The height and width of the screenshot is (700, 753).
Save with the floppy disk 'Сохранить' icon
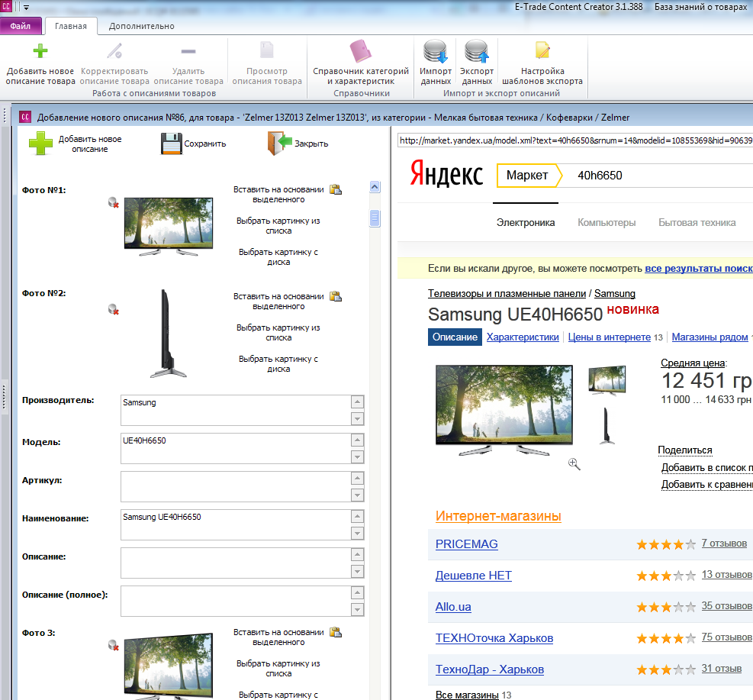pos(172,144)
